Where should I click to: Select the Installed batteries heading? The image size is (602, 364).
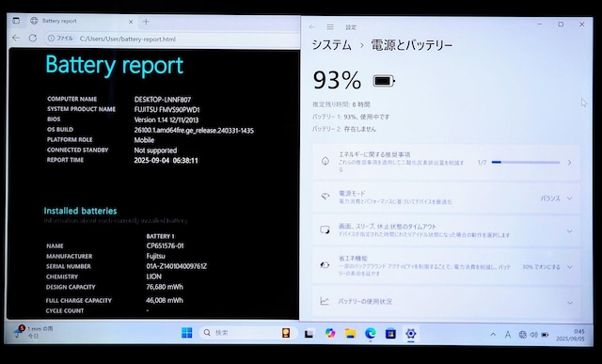pos(80,211)
